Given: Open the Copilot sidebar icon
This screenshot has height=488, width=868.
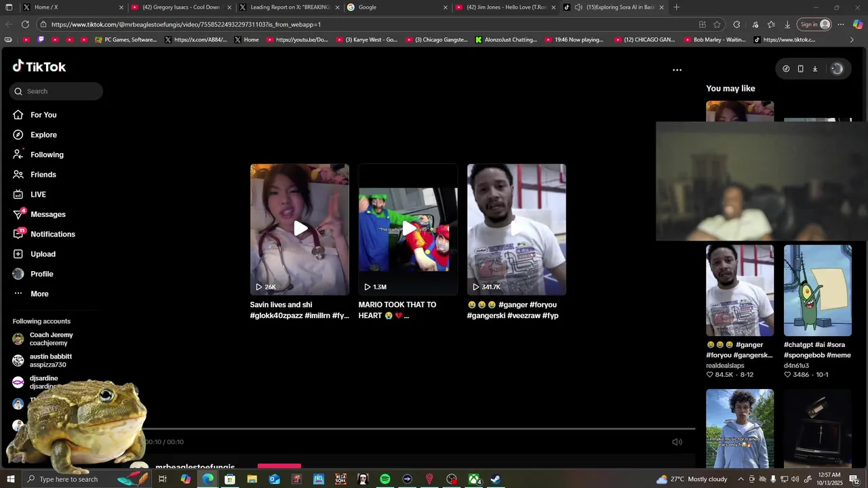Looking at the screenshot, I should (858, 24).
